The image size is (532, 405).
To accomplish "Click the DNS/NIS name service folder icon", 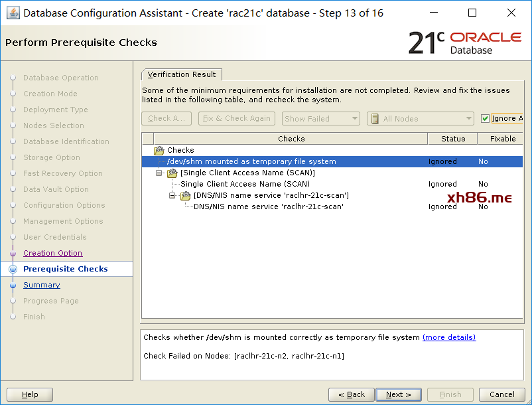I will (186, 195).
